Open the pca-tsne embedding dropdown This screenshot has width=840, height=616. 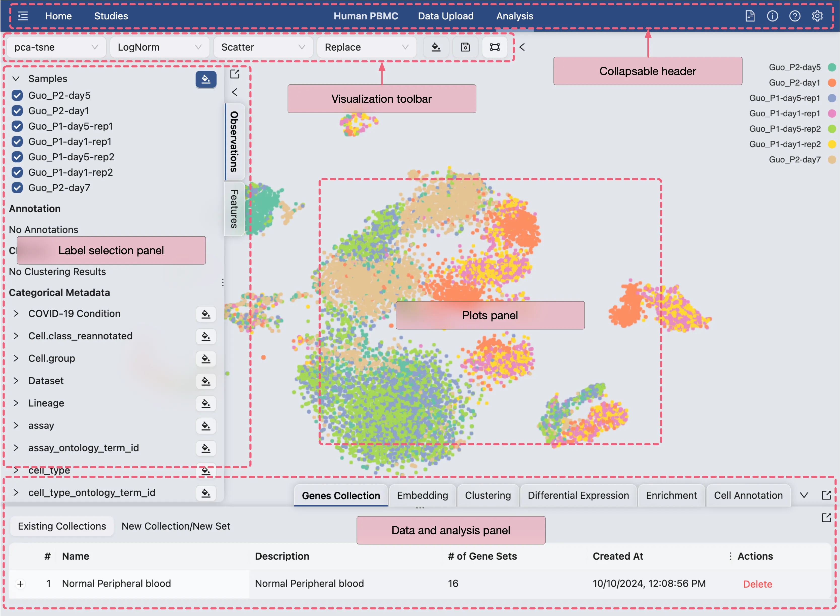coord(56,47)
